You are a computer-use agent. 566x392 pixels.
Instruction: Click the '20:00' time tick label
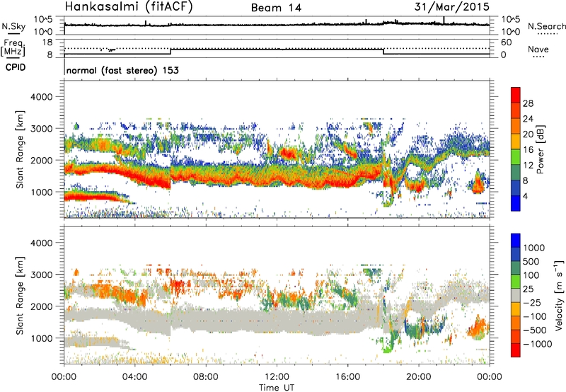419,377
